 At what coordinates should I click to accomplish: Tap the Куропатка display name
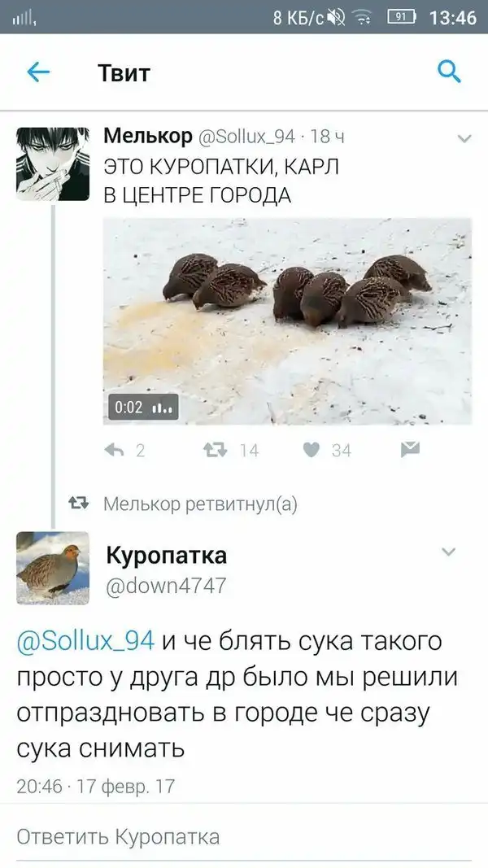point(167,556)
